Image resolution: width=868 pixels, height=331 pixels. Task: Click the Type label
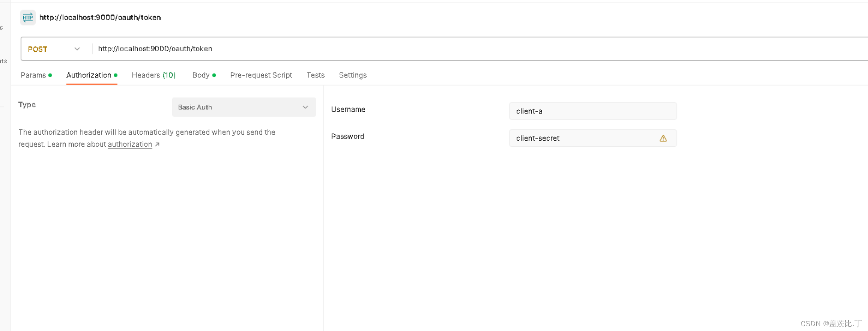27,105
